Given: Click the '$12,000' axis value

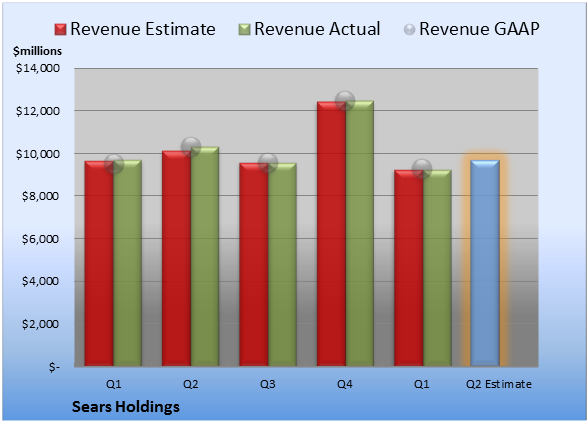Looking at the screenshot, I should [38, 111].
